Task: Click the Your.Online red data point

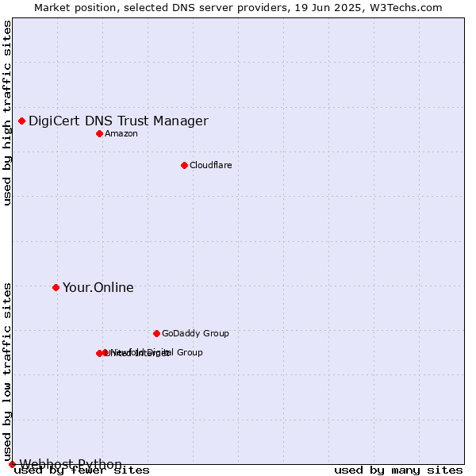Action: (56, 287)
